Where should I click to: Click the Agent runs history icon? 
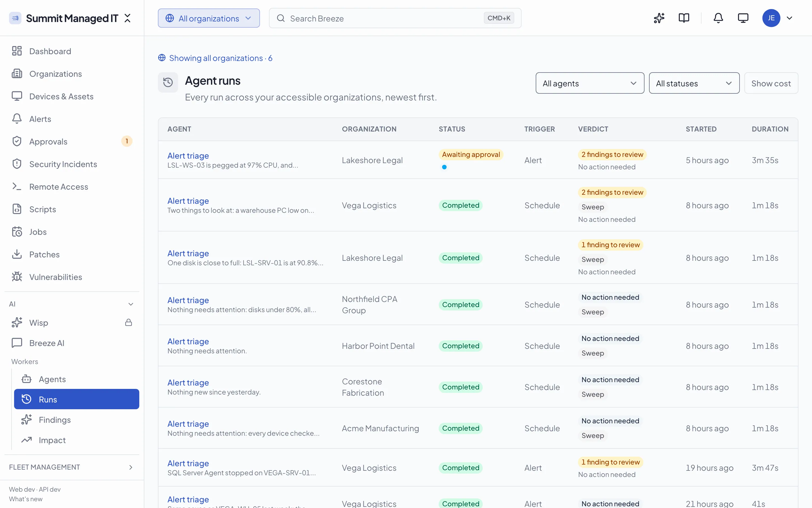point(168,82)
